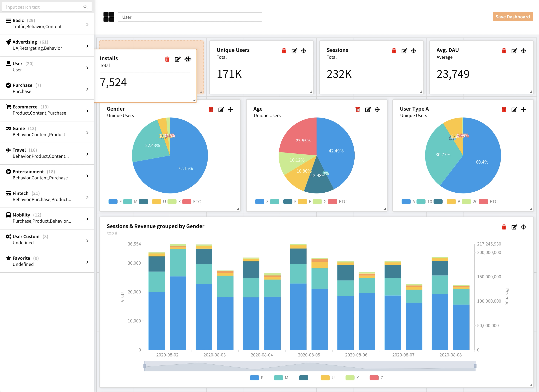The image size is (539, 392).
Task: Delete the Gender pie chart widget
Action: (x=211, y=109)
